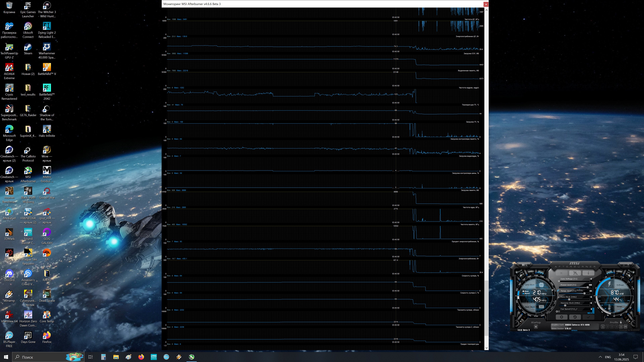644x362 pixels.
Task: Toggle the profile lock padlock
Action: coord(621,322)
